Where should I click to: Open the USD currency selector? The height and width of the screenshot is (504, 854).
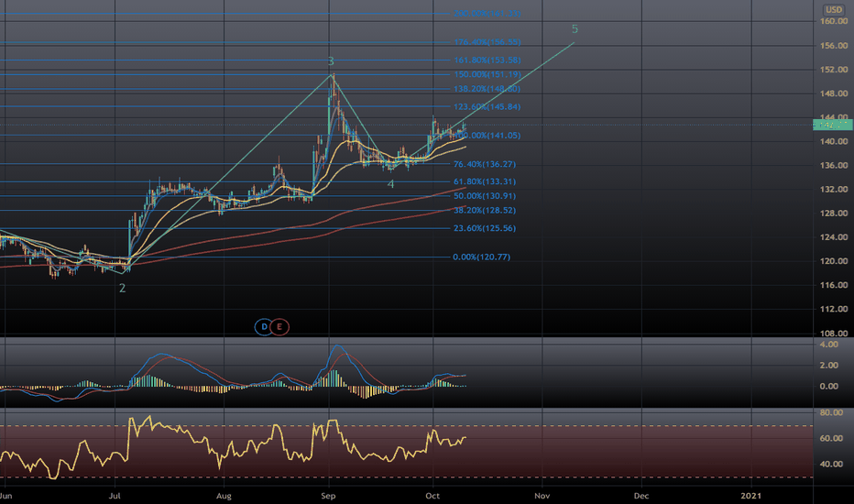click(834, 9)
